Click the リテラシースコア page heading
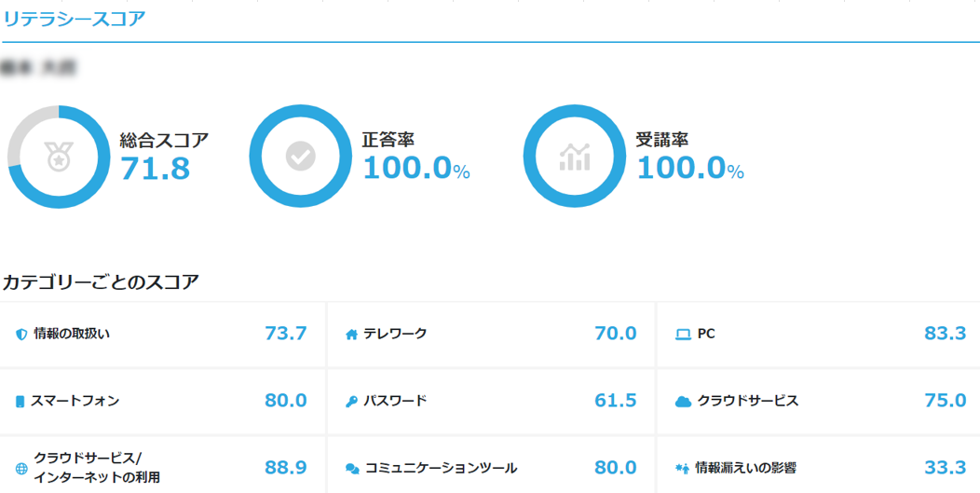The image size is (980, 493). click(74, 20)
